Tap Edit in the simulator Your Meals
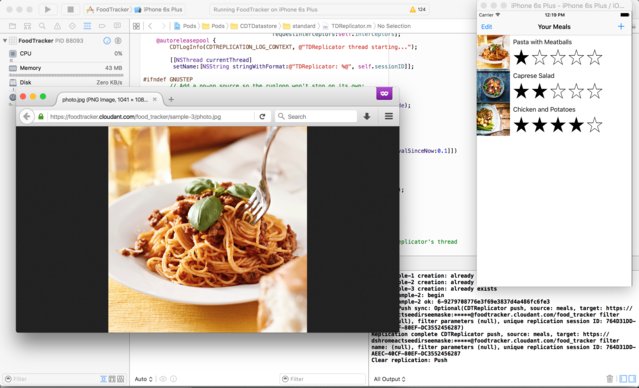639x388 pixels. point(487,27)
